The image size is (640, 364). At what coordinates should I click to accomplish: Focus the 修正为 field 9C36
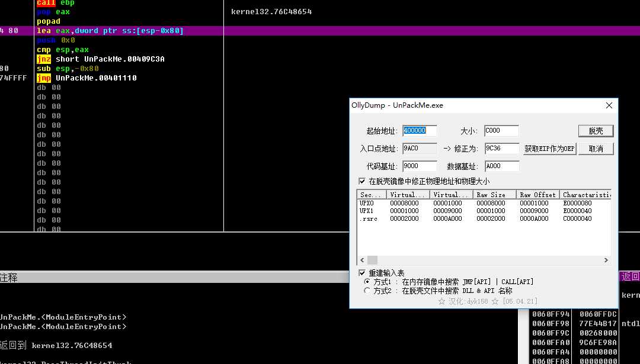(502, 149)
